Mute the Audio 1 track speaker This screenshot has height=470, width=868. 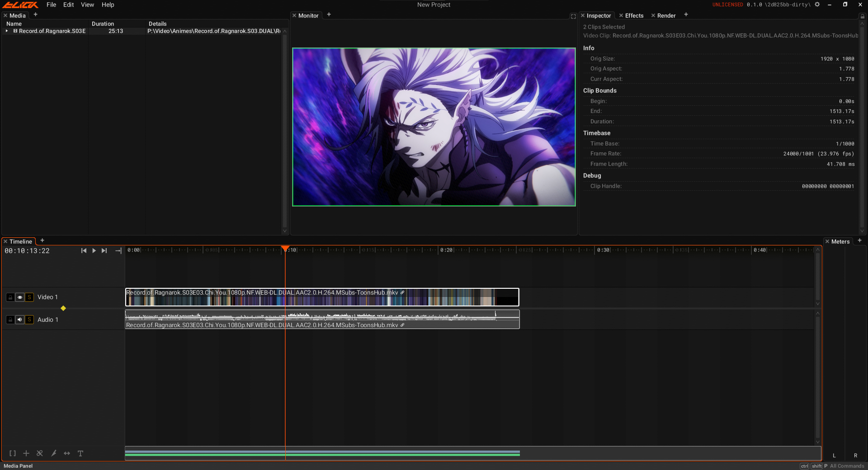[20, 320]
